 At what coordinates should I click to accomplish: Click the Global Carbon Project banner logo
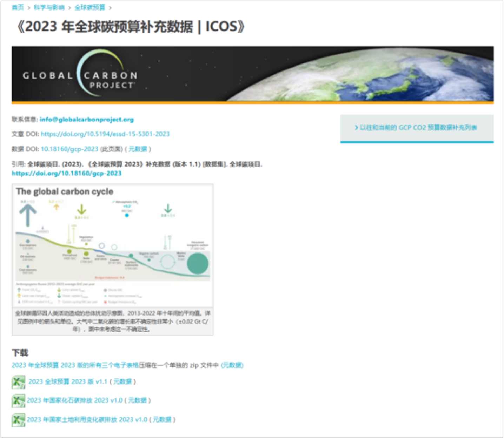click(x=80, y=75)
